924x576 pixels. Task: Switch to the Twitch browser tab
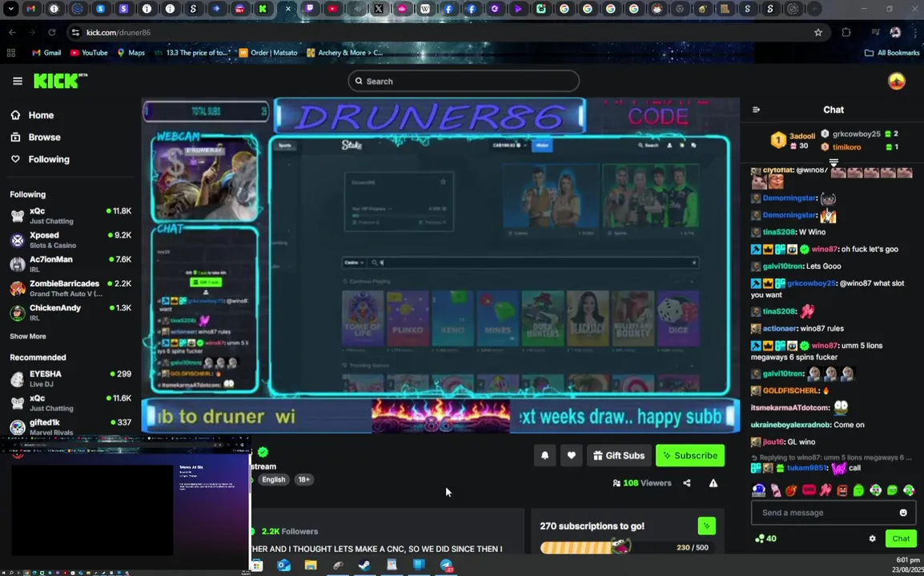309,9
